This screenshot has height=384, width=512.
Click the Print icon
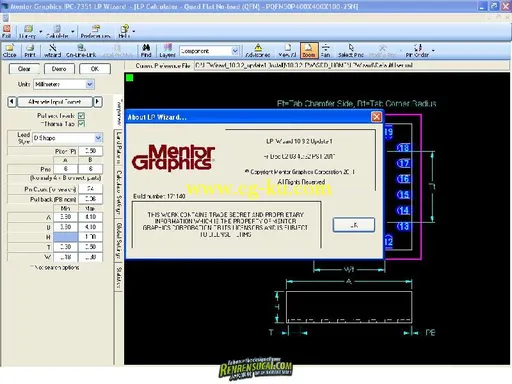point(30,51)
